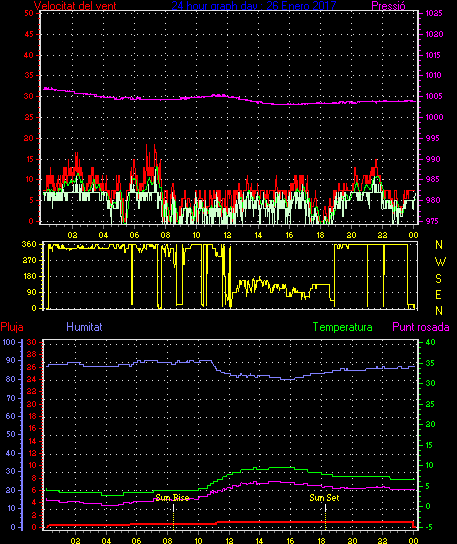Viewport: 457px width, 544px height.
Task: Click the 100 humidity axis value
Action: click(9, 342)
